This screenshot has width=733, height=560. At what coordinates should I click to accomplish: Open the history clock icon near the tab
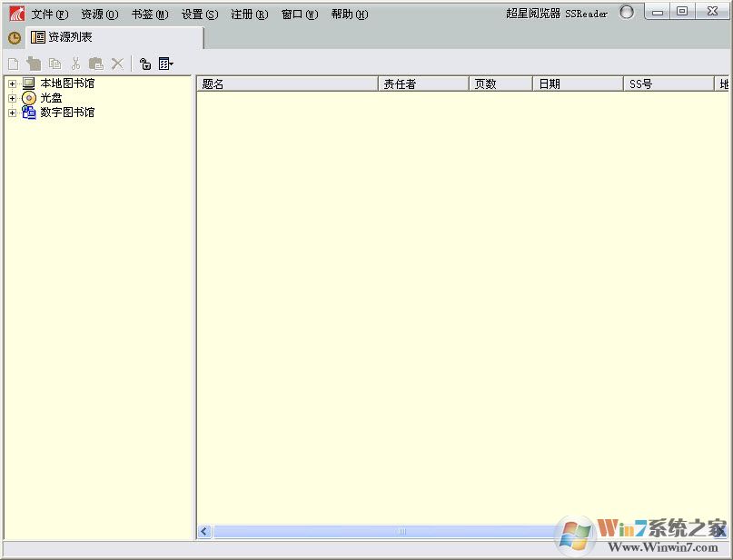click(x=15, y=38)
